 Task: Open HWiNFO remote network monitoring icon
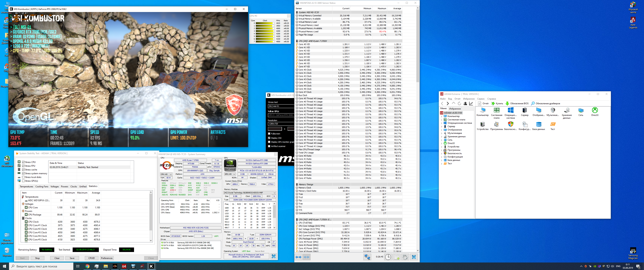(x=367, y=257)
